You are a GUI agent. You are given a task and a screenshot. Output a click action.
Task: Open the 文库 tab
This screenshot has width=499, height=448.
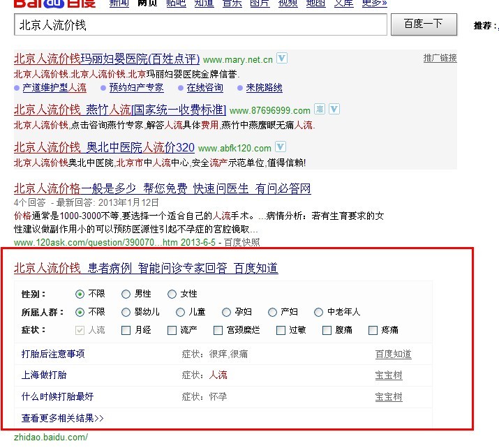tap(343, 3)
